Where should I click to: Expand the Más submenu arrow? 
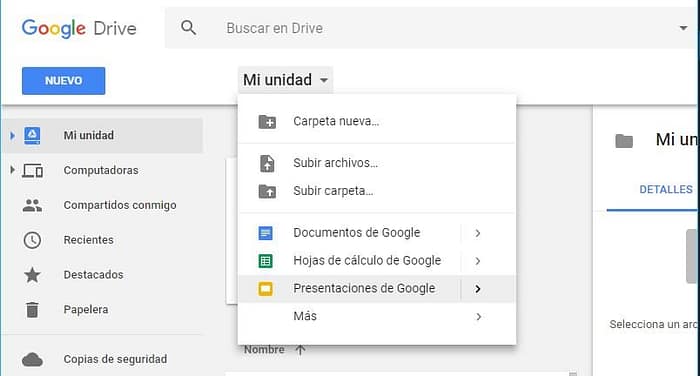click(478, 317)
